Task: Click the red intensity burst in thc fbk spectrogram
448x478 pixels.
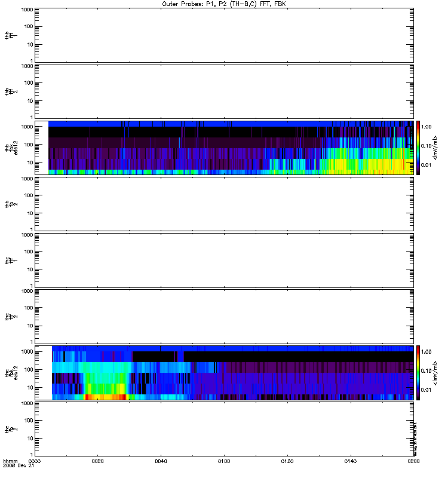Action: 106,397
